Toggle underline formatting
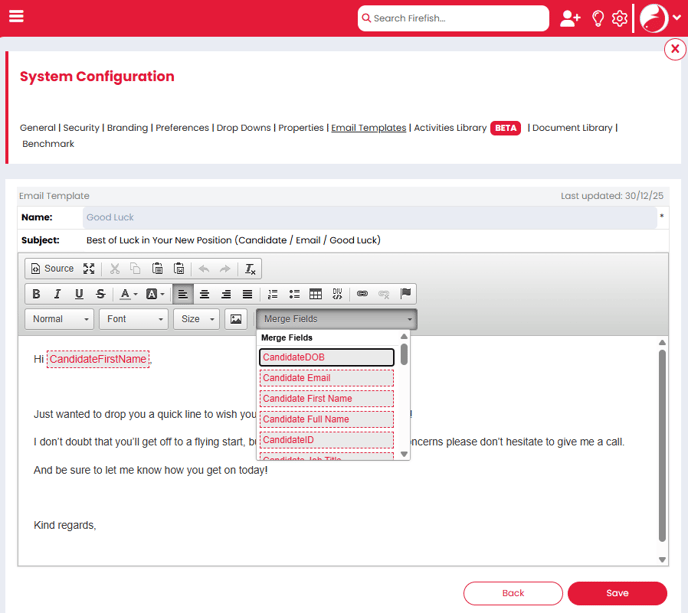Viewport: 688px width, 613px height. tap(79, 294)
